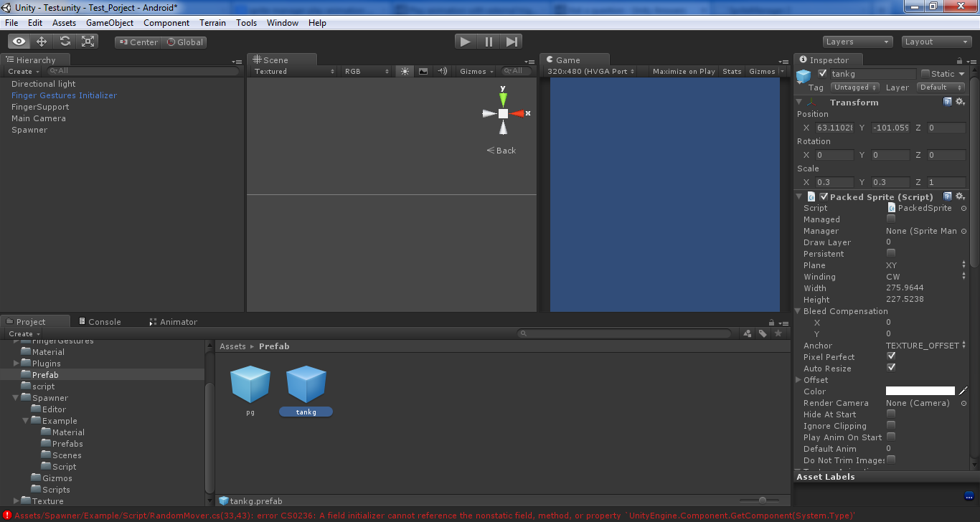The width and height of the screenshot is (980, 522).
Task: Toggle Scene view audio speaker icon
Action: click(442, 71)
